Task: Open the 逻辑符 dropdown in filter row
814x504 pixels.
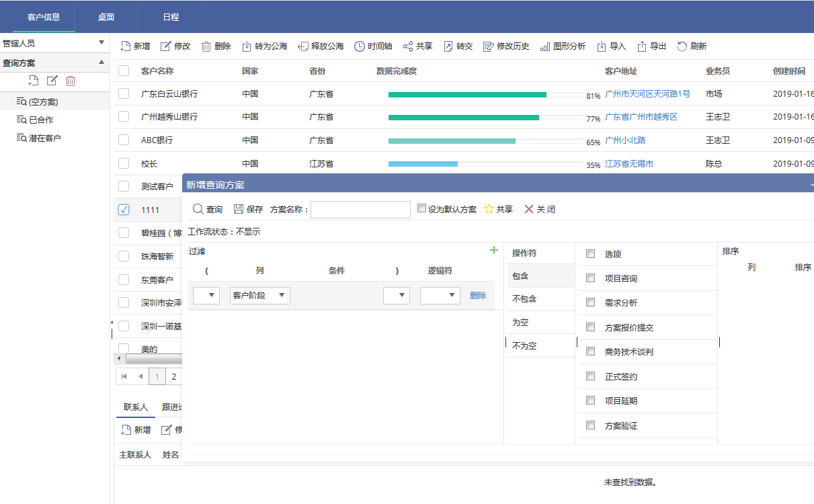Action: click(x=440, y=295)
